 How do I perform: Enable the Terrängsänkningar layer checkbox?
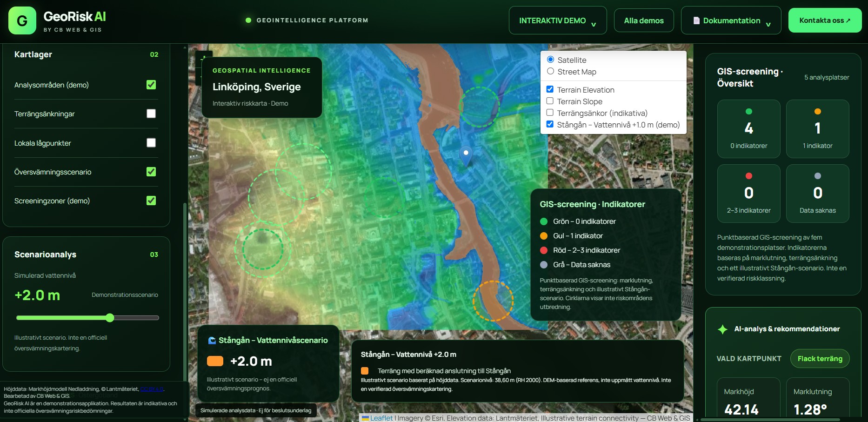[151, 114]
